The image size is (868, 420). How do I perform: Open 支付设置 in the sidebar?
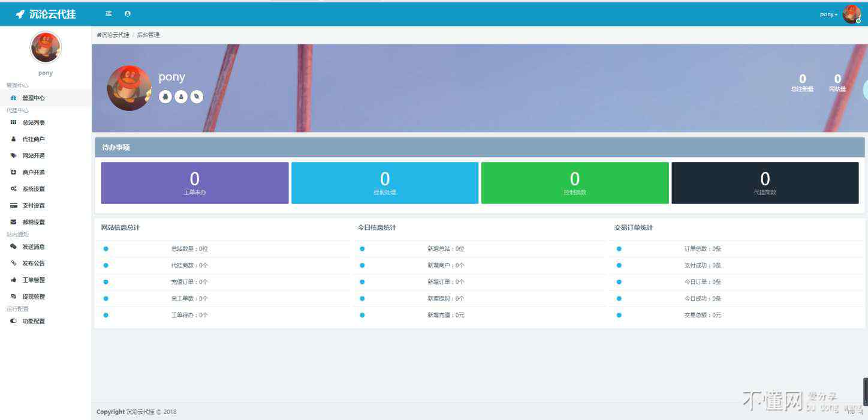point(46,205)
